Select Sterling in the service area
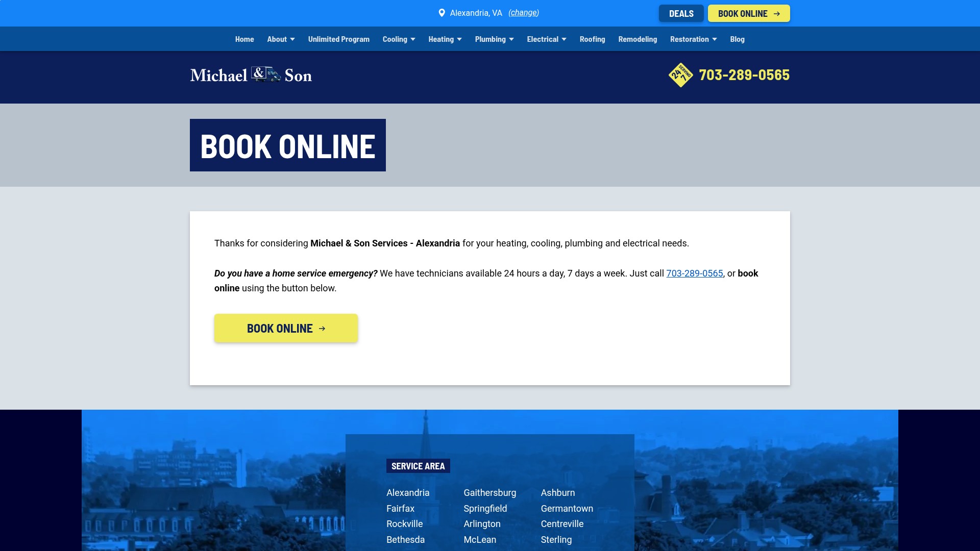 pos(556,540)
